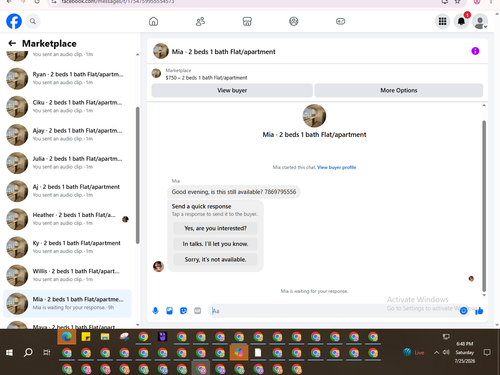Click Mia's large chat profile picture
Image resolution: width=500 pixels, height=375 pixels.
314,116
